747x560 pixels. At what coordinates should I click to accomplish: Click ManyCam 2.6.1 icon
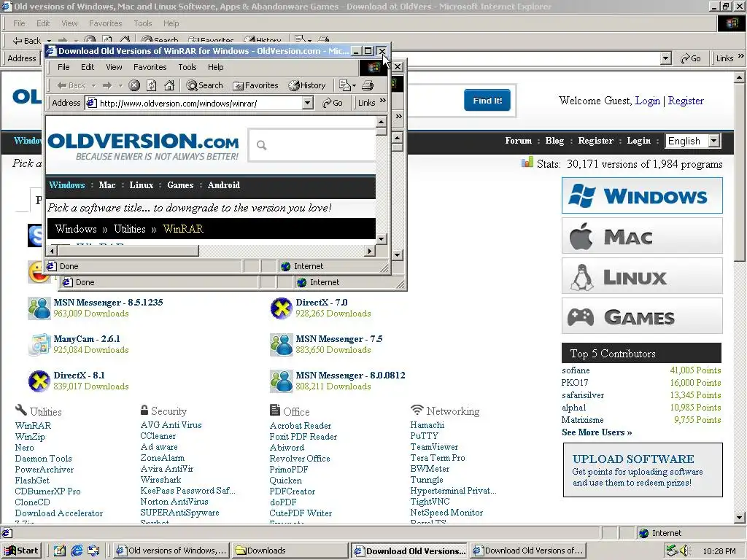tap(39, 344)
